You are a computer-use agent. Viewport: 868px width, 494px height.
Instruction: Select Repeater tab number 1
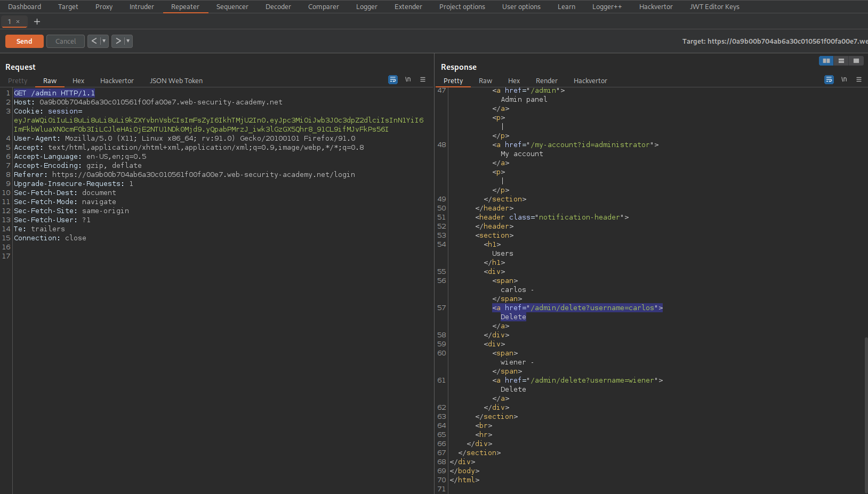[x=10, y=22]
